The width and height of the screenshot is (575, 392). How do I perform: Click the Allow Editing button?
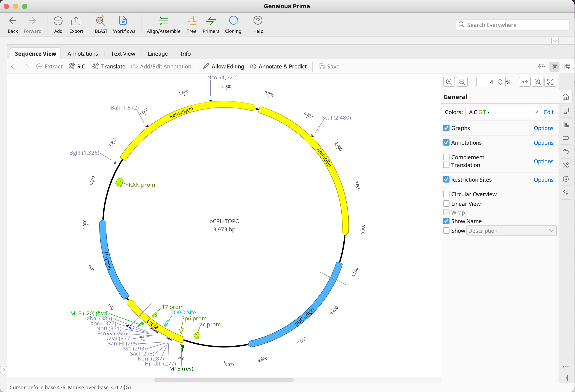223,66
